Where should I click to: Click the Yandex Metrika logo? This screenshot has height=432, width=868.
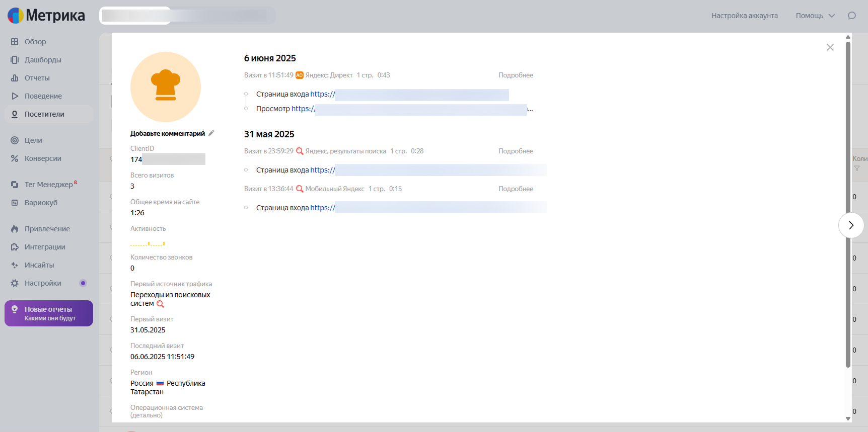point(46,16)
